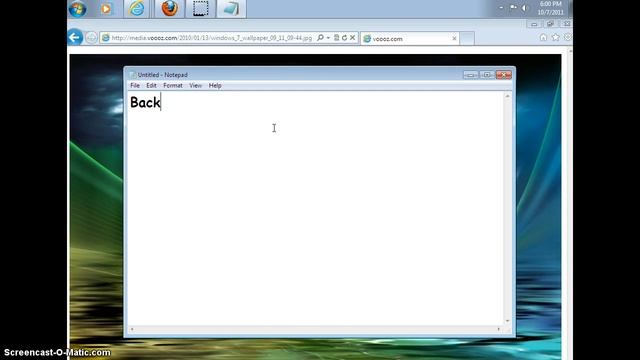Open the Windows Start orb

(x=78, y=9)
